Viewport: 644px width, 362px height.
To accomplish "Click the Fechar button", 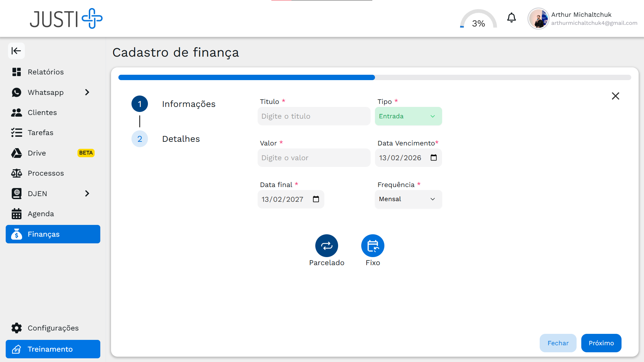I will click(x=558, y=343).
